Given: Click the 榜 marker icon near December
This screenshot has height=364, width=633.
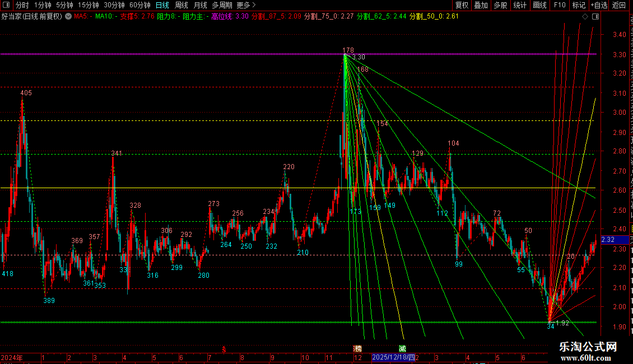Looking at the screenshot, I should 357,349.
